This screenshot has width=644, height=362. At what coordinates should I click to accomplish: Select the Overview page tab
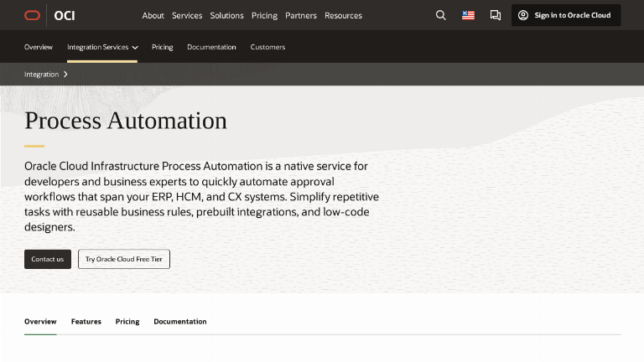pyautogui.click(x=40, y=322)
